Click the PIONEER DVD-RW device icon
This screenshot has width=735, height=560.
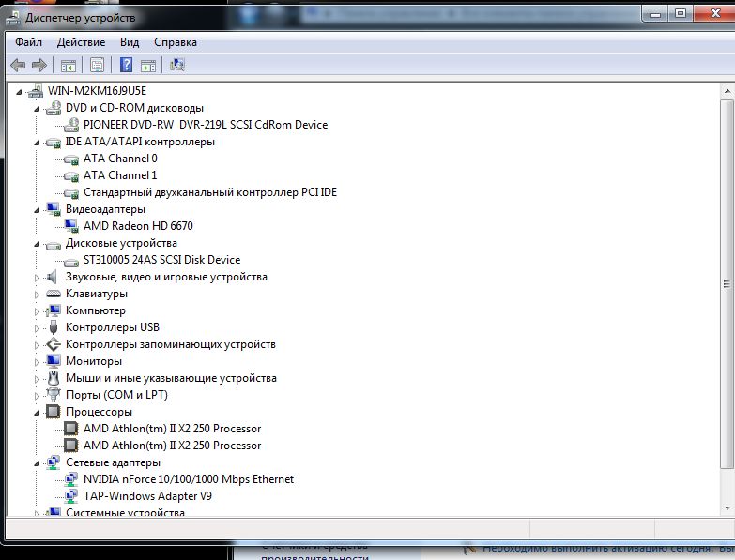(71, 125)
